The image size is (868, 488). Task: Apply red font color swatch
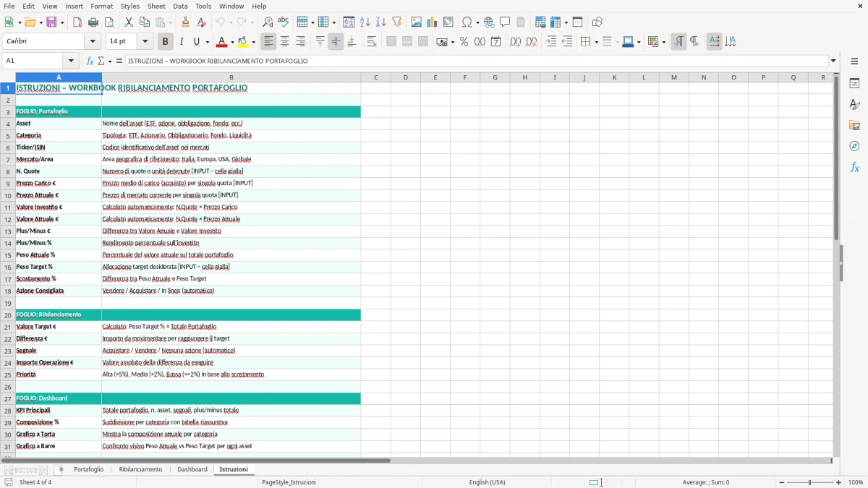pos(223,42)
